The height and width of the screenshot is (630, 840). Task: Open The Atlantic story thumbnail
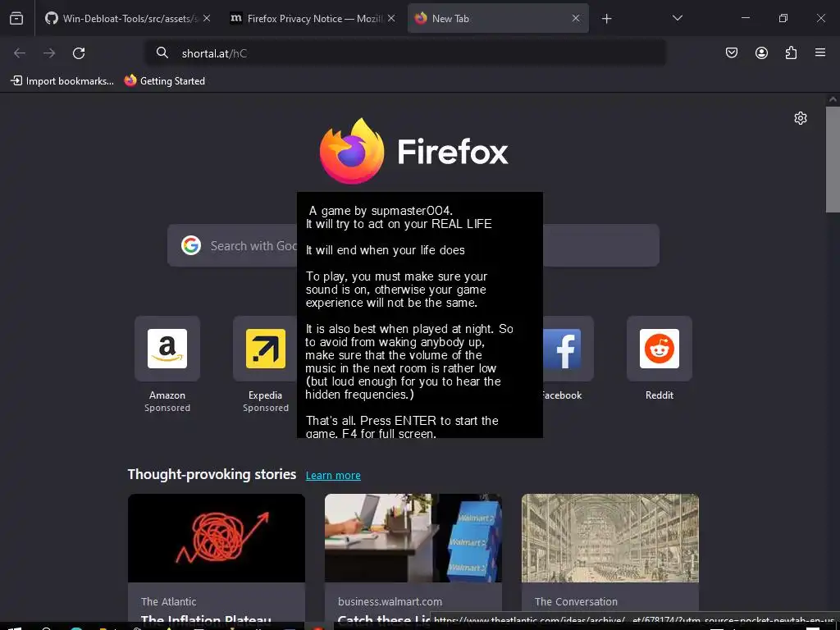coord(217,538)
